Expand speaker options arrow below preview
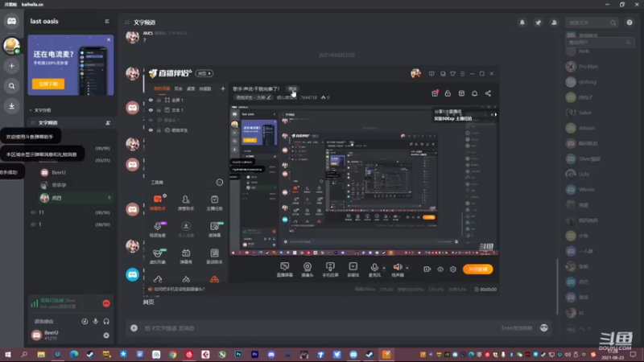The height and width of the screenshot is (362, 644). (x=407, y=268)
